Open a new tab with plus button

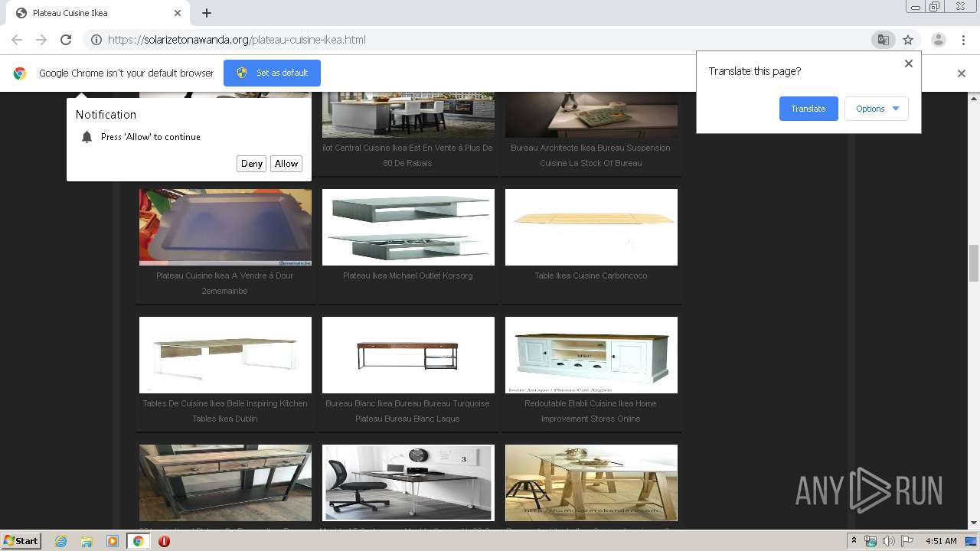pos(207,13)
